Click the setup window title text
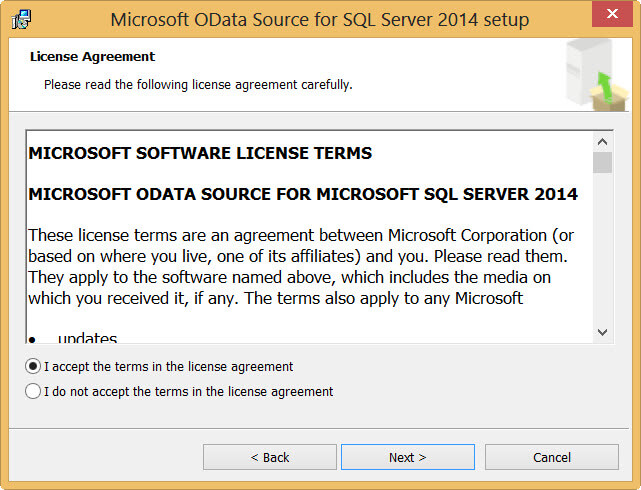This screenshot has width=641, height=490. (x=319, y=20)
